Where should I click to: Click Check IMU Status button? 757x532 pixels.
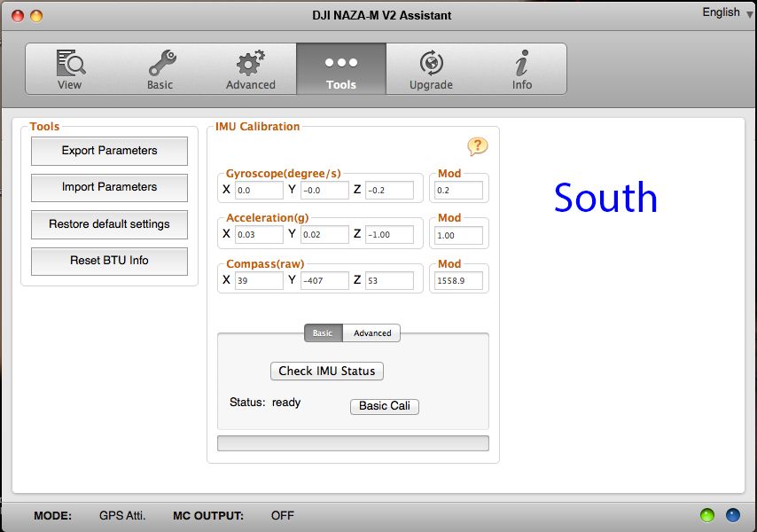coord(327,371)
